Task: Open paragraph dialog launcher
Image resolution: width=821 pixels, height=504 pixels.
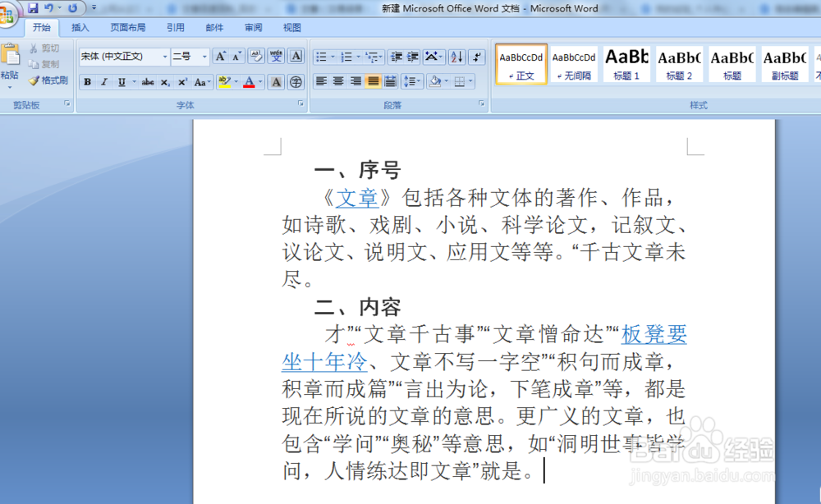Action: [481, 103]
